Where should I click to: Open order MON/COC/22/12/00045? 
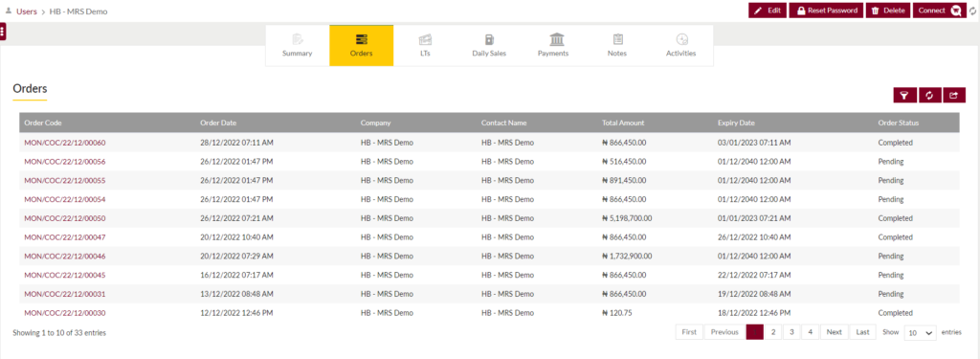[65, 275]
